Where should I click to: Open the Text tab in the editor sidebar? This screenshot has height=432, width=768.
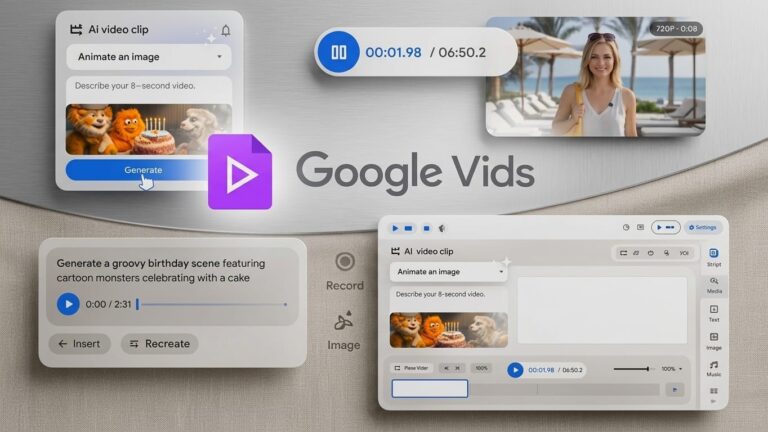click(714, 313)
